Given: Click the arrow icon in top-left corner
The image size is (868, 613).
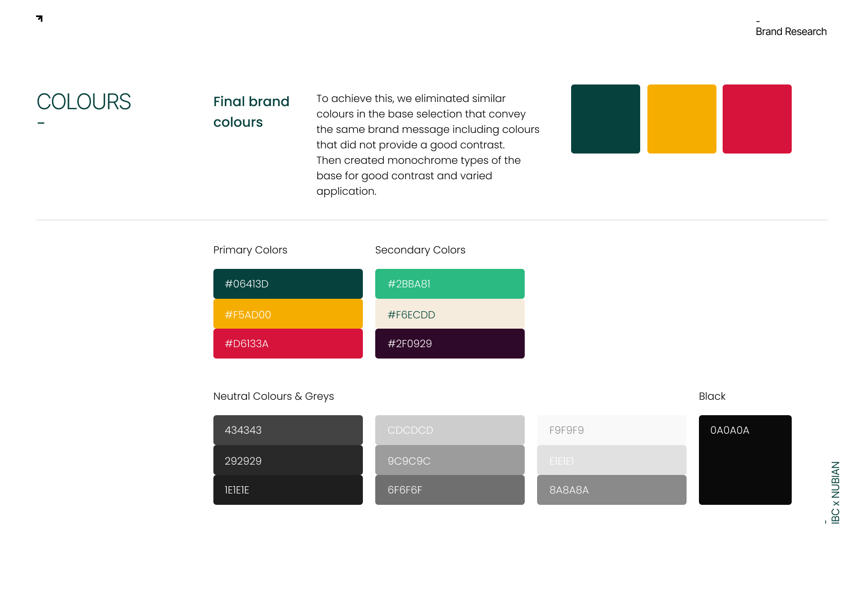Looking at the screenshot, I should [x=40, y=19].
